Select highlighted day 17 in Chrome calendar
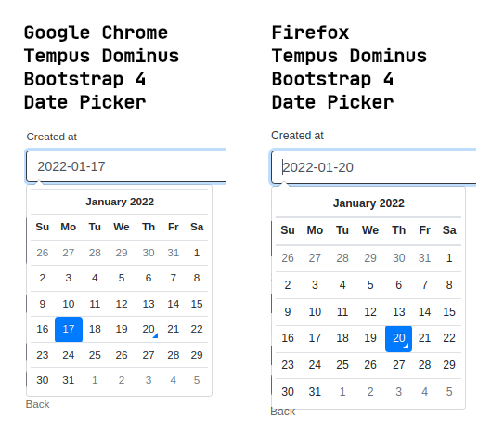 click(69, 329)
